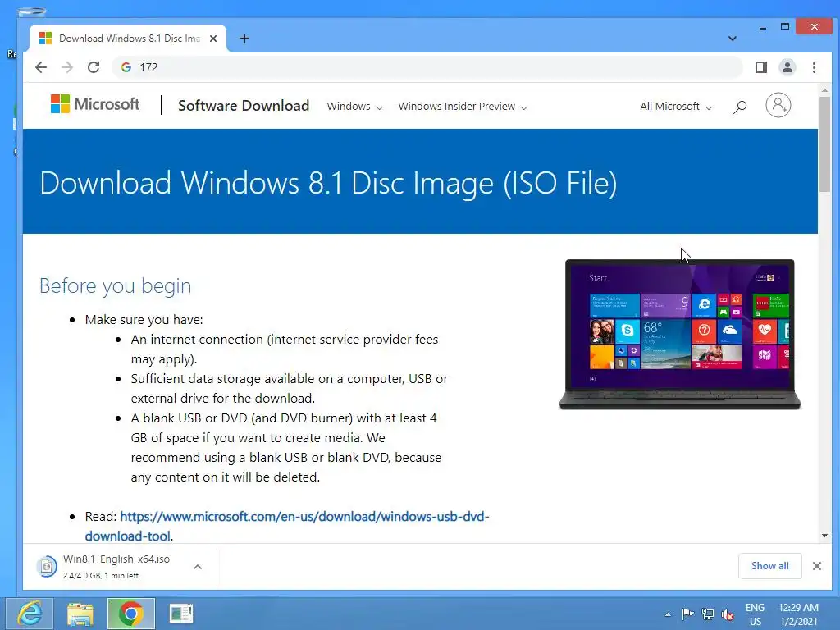
Task: Open the Software Download link
Action: 244,106
